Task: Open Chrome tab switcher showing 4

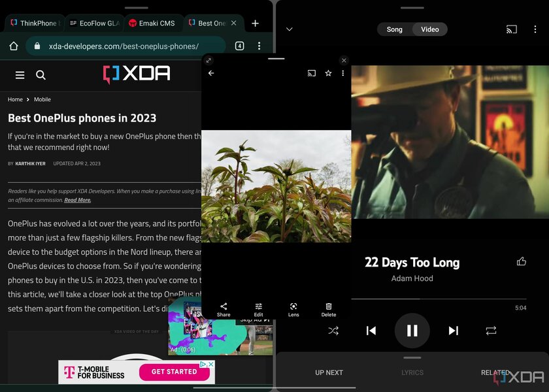Action: pos(239,46)
